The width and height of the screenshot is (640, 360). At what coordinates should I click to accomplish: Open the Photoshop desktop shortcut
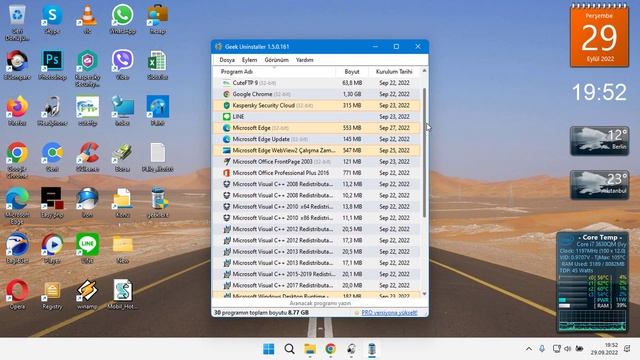pos(52,64)
